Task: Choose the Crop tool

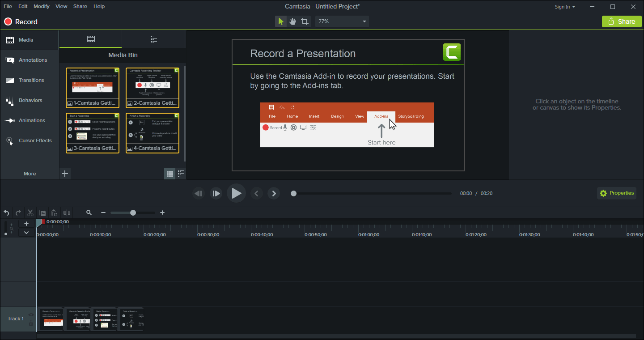Action: [x=305, y=21]
